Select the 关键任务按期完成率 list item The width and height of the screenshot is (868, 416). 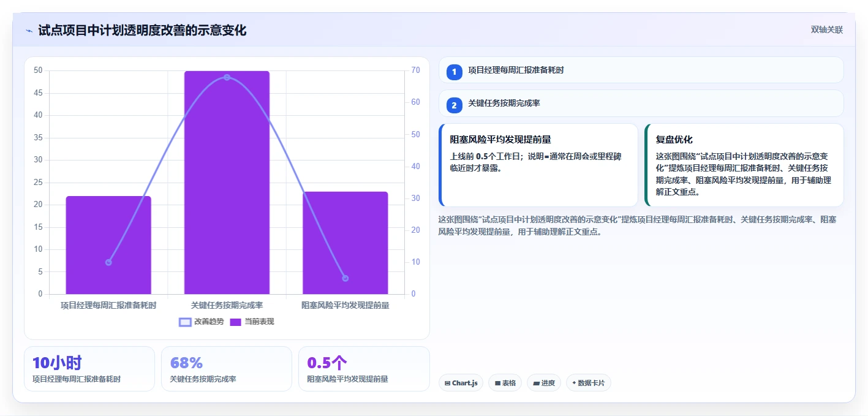[x=641, y=103]
